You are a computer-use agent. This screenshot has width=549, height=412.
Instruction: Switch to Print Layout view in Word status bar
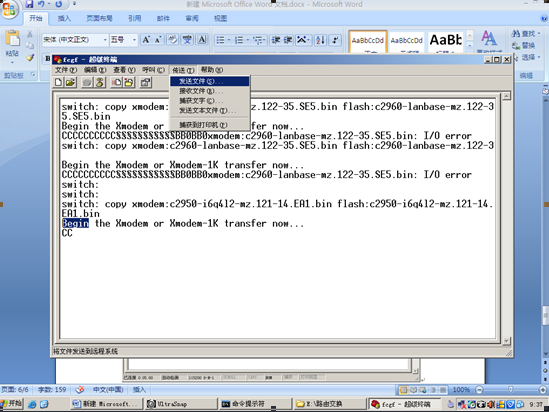click(x=404, y=390)
